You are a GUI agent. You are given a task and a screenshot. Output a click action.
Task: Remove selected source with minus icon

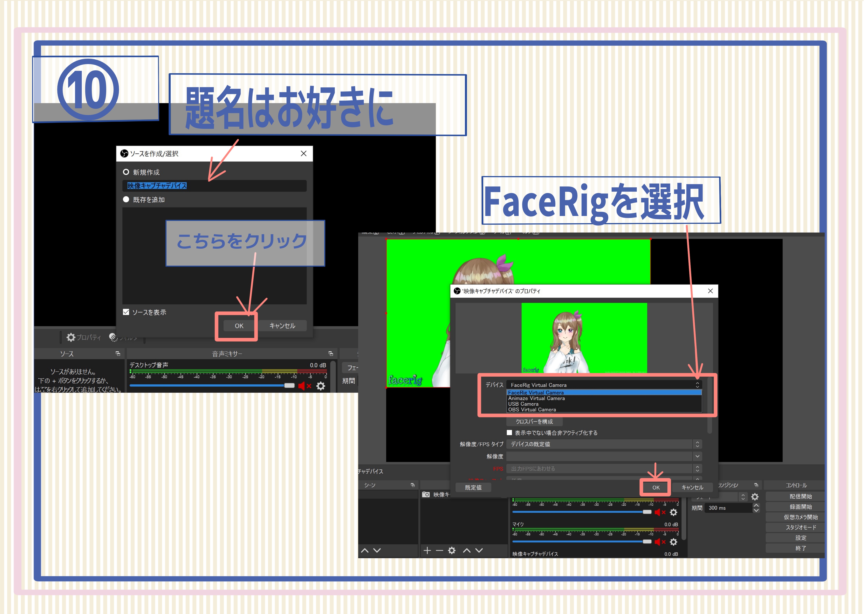tap(439, 550)
